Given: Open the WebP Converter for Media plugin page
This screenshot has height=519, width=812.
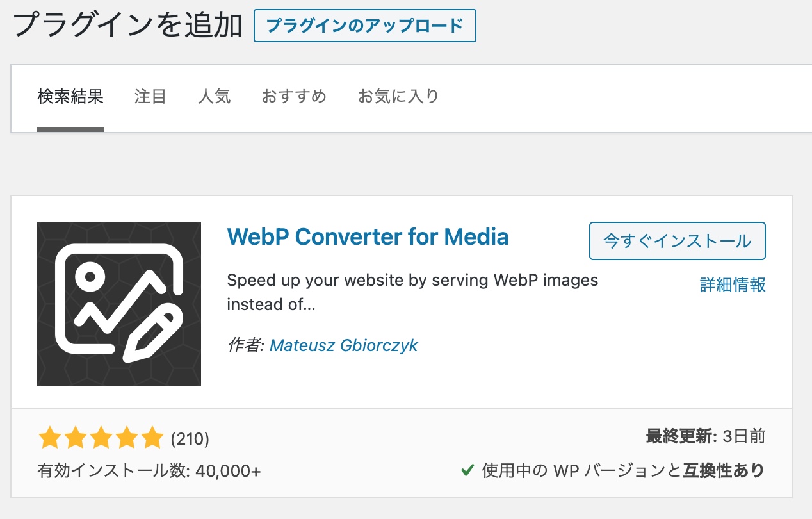Looking at the screenshot, I should [368, 236].
